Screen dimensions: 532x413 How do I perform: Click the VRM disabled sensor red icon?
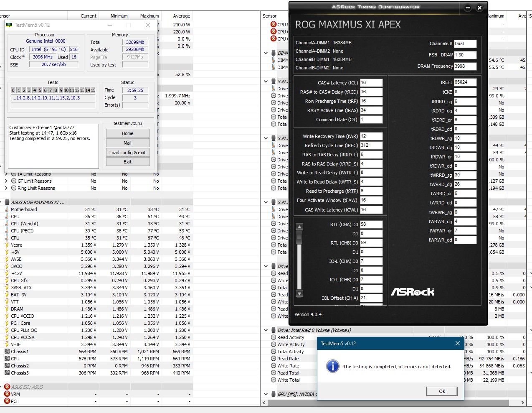(x=7, y=394)
